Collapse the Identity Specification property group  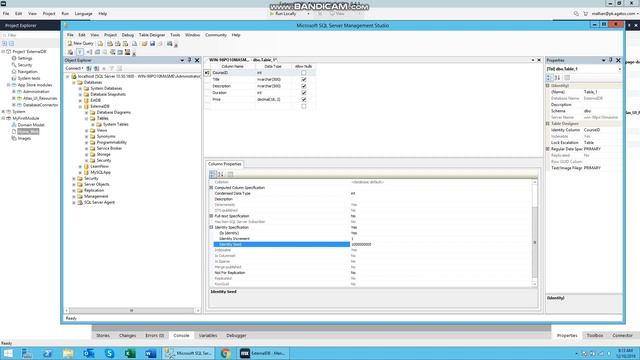[x=211, y=227]
